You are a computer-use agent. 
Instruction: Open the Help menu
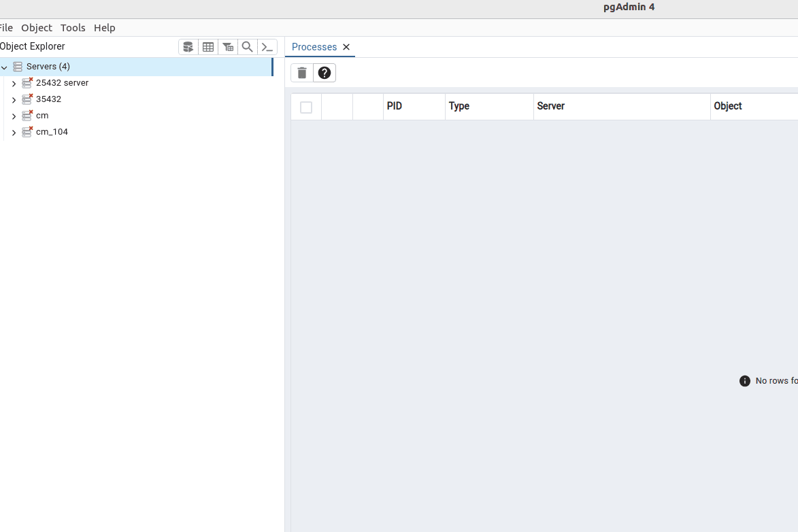105,28
